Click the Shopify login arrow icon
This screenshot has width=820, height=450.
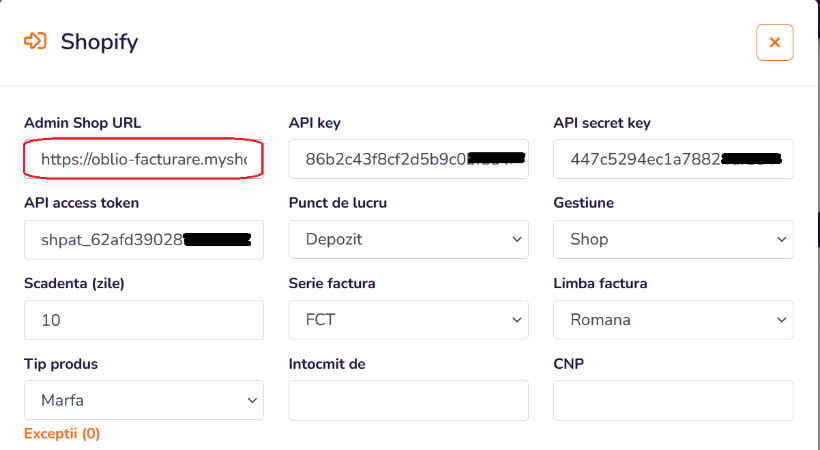tap(35, 41)
